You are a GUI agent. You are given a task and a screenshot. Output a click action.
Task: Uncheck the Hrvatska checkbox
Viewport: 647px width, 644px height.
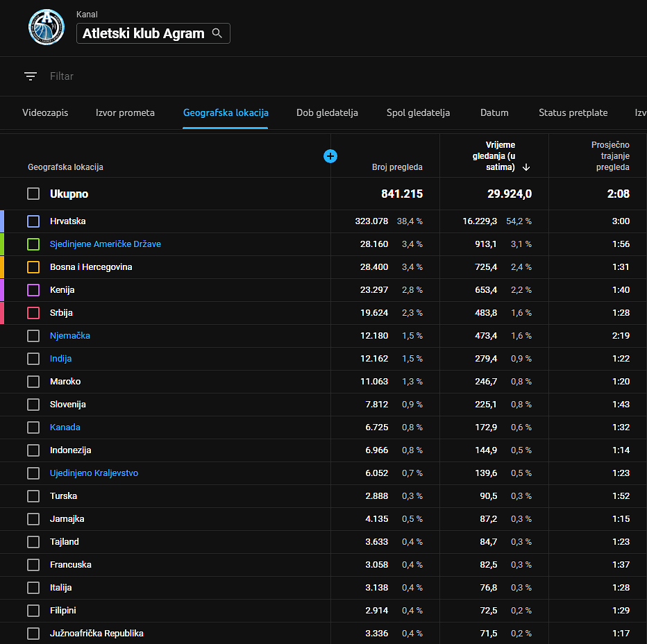(33, 221)
